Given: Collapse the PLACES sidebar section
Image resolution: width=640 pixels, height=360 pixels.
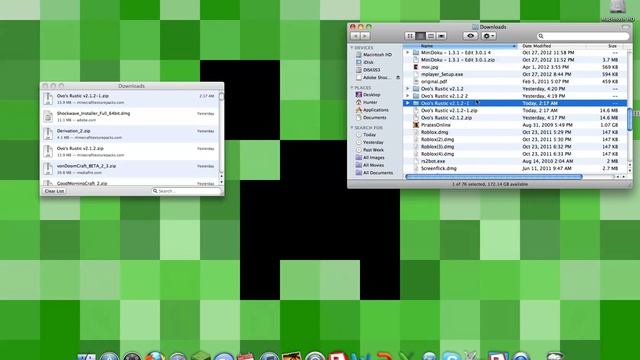Looking at the screenshot, I should 352,87.
